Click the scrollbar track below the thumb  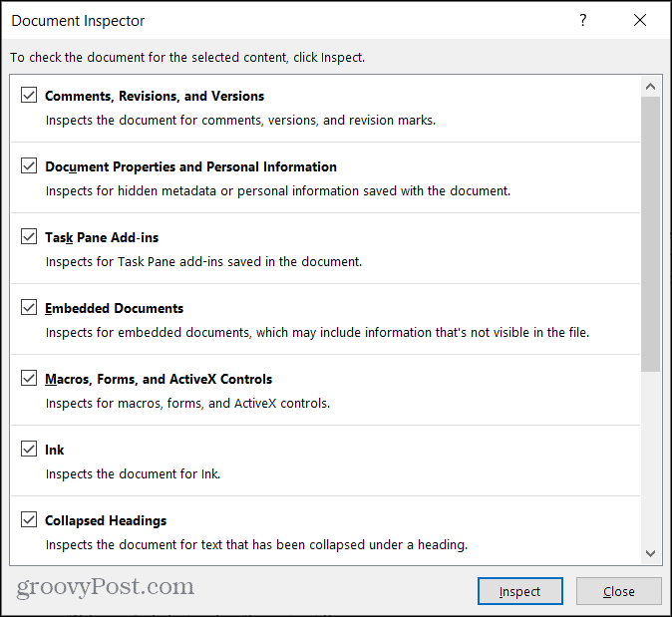[x=651, y=458]
